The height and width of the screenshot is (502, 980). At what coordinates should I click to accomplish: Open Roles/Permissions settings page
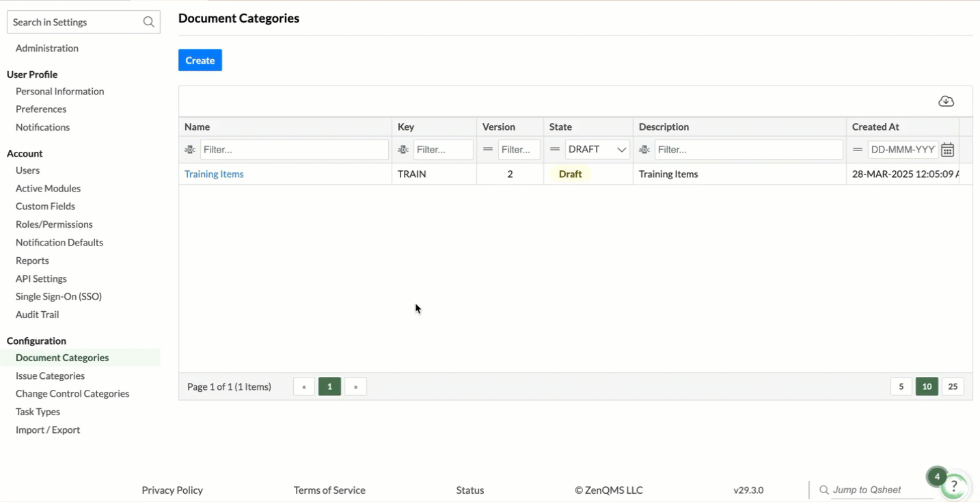click(x=54, y=224)
